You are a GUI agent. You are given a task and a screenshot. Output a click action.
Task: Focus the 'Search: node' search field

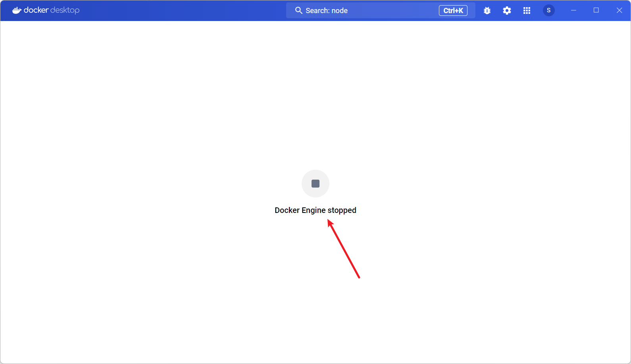357,11
